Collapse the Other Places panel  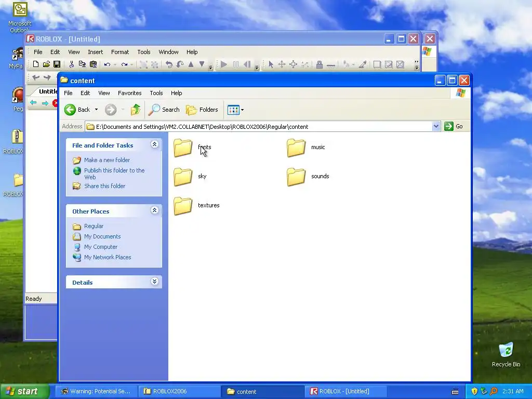154,210
